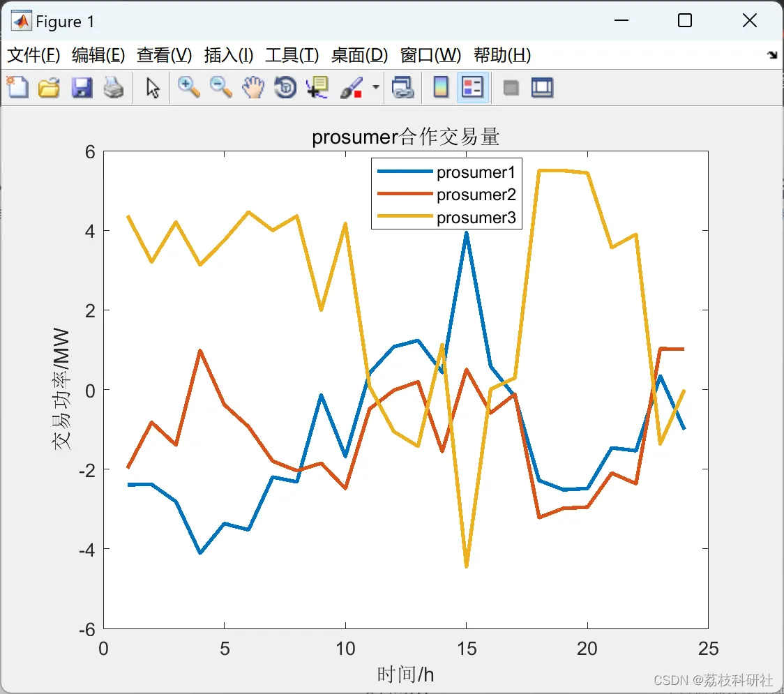Click the Hide Plot Tools icon
The image size is (784, 694).
(x=511, y=88)
